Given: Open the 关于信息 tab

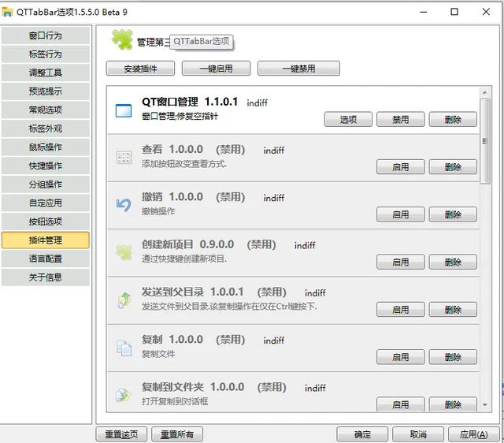Looking at the screenshot, I should pos(46,277).
